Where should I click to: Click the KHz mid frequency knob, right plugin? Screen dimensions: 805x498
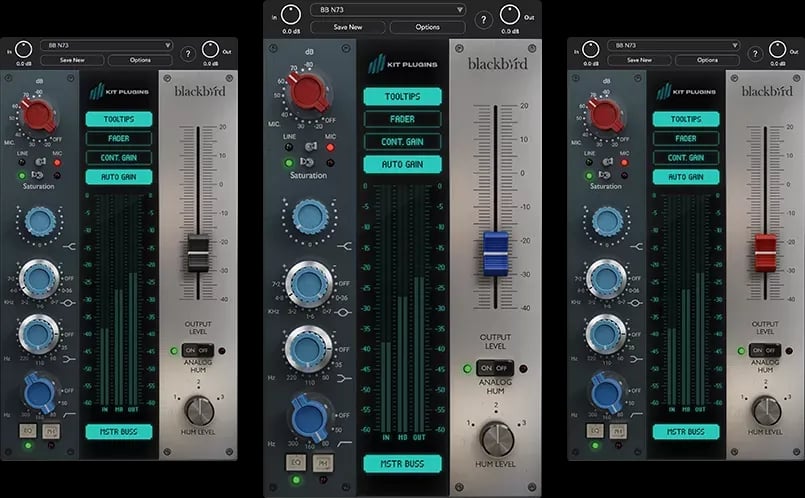coord(606,278)
